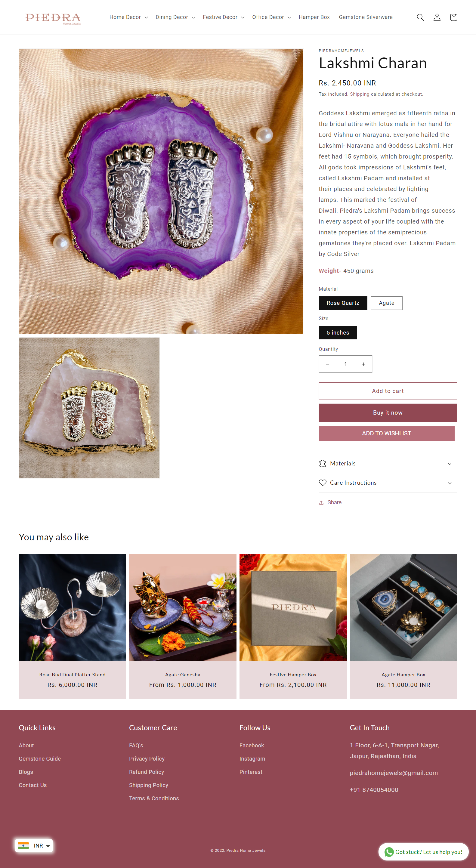Viewport: 476px width, 868px height.
Task: Click the Add to cart button
Action: [x=388, y=391]
